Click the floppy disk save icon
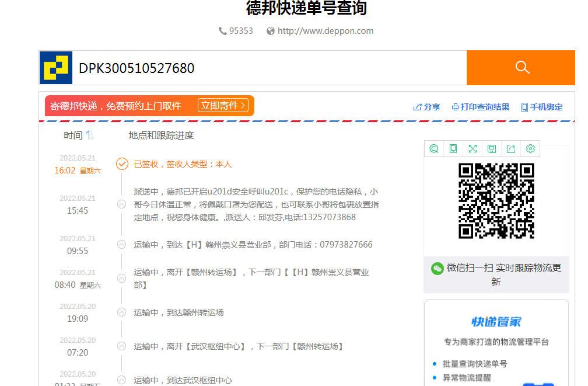Screen dimensions: 588x386 click(x=492, y=149)
